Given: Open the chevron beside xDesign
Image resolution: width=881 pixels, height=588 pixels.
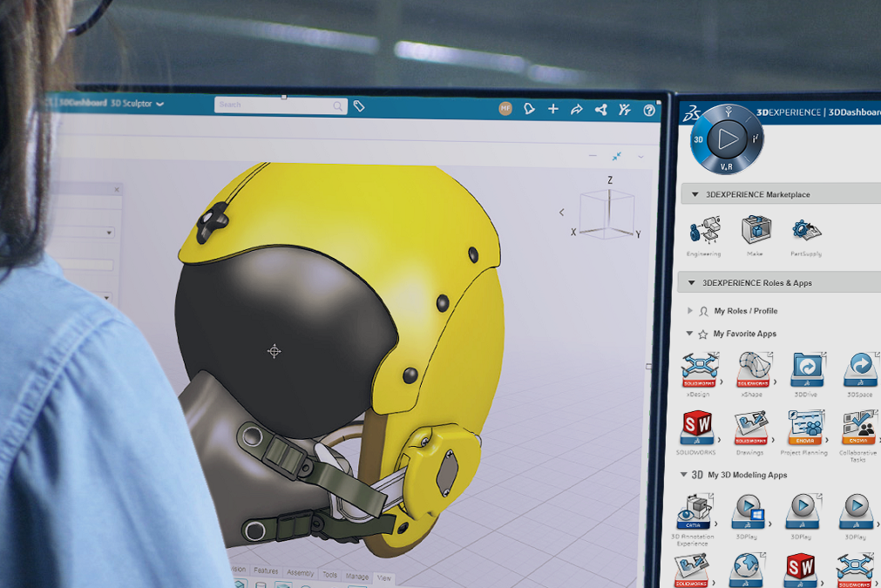Looking at the screenshot, I should tap(722, 382).
